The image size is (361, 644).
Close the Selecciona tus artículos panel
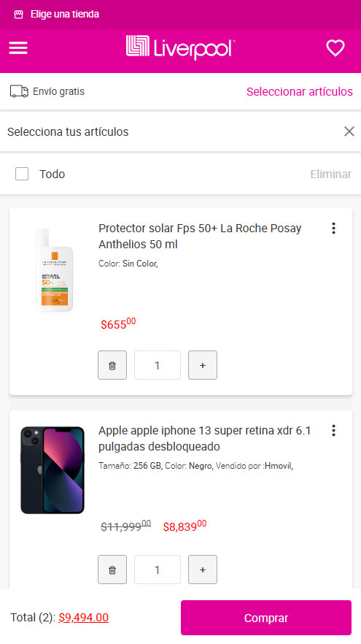[349, 131]
